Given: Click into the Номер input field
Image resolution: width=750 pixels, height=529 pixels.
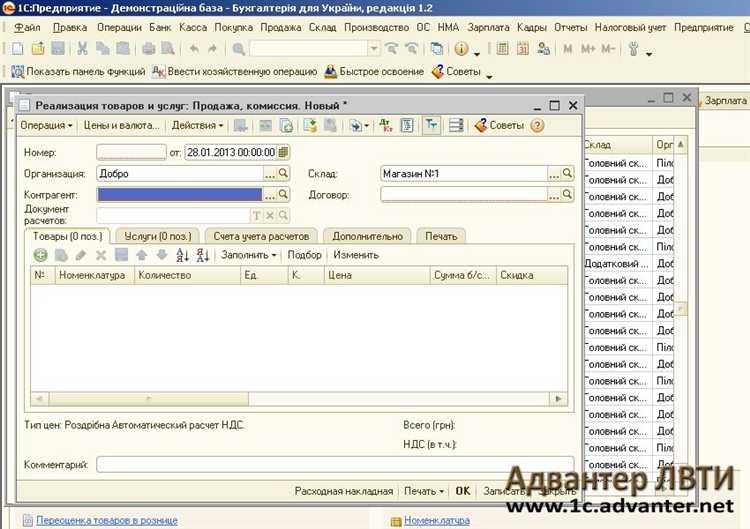Looking at the screenshot, I should tap(131, 152).
